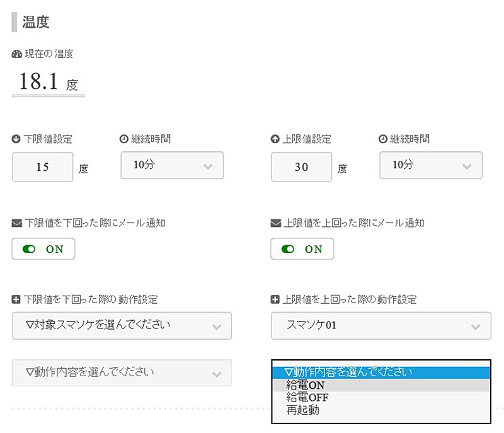
Task: Open the スマソケ01 dropdown
Action: click(x=381, y=326)
